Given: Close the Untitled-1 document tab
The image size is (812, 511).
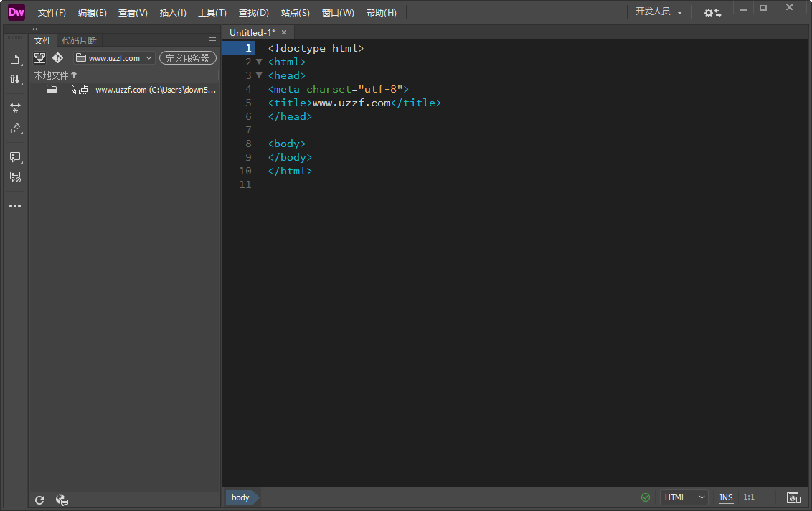Looking at the screenshot, I should (284, 32).
